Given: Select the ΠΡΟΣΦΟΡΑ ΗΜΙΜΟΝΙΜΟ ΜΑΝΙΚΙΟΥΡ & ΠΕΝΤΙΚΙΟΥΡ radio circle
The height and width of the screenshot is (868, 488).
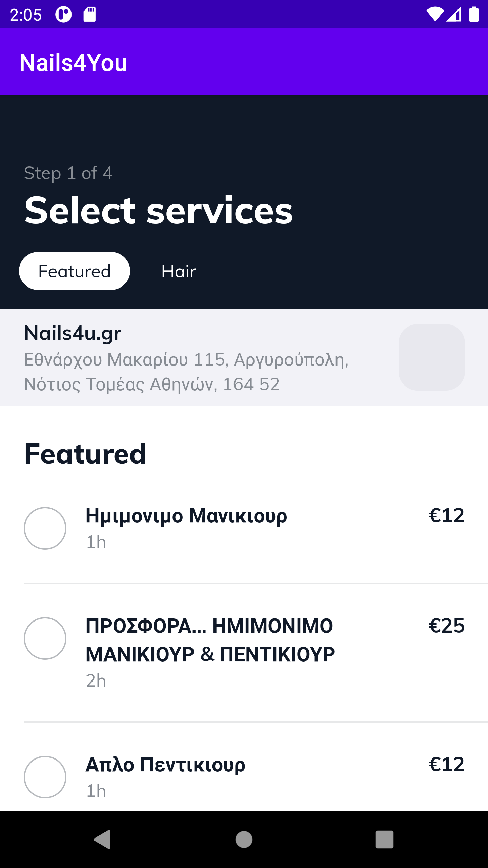Looking at the screenshot, I should pos(45,638).
